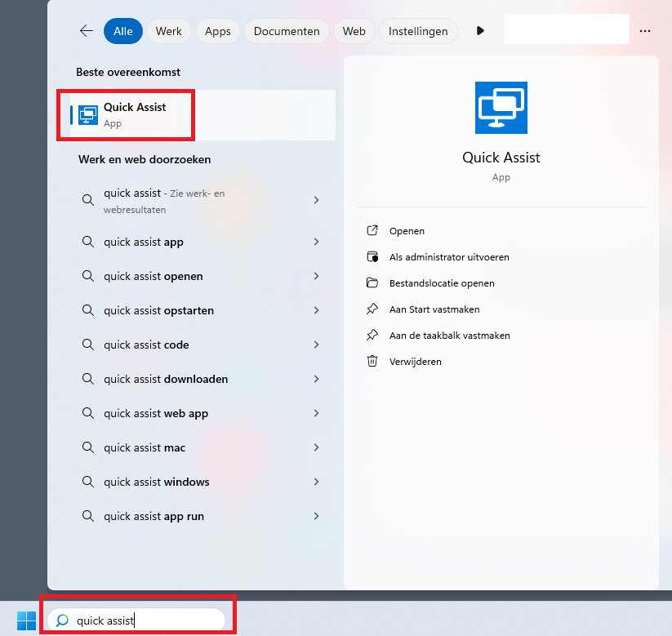Click the Windows Start logo icon

[26, 620]
